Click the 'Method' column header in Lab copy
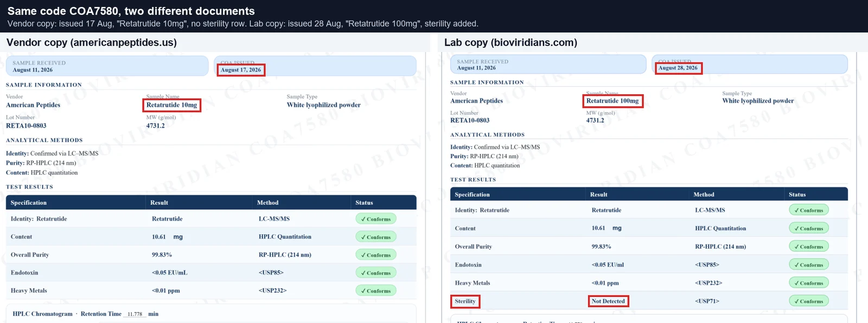The height and width of the screenshot is (323, 868). pyautogui.click(x=704, y=195)
